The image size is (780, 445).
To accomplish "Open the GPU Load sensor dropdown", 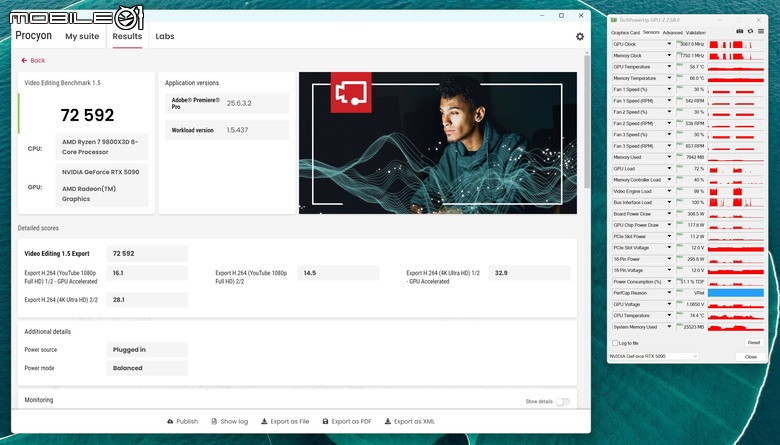I will [x=669, y=169].
